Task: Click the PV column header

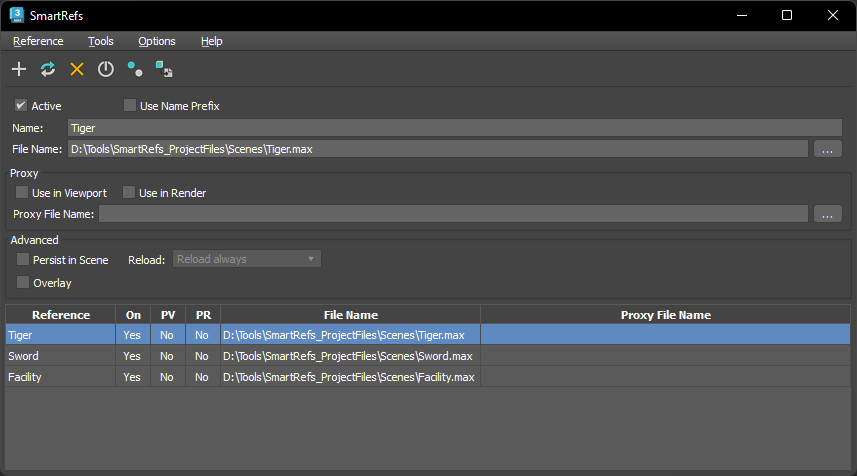Action: coord(168,315)
